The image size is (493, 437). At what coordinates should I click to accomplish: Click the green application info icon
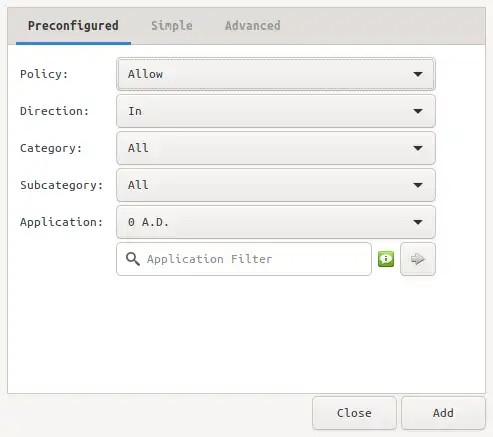(386, 259)
